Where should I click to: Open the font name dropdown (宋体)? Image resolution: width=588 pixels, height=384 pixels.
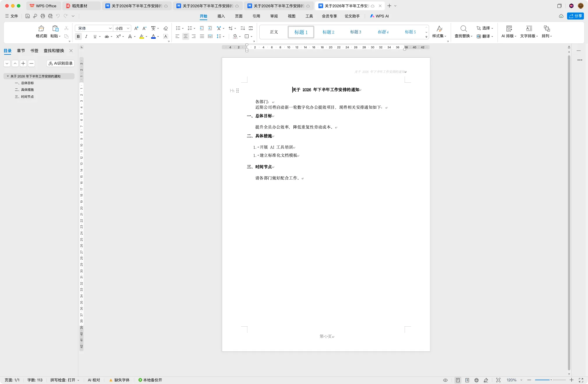tap(110, 28)
